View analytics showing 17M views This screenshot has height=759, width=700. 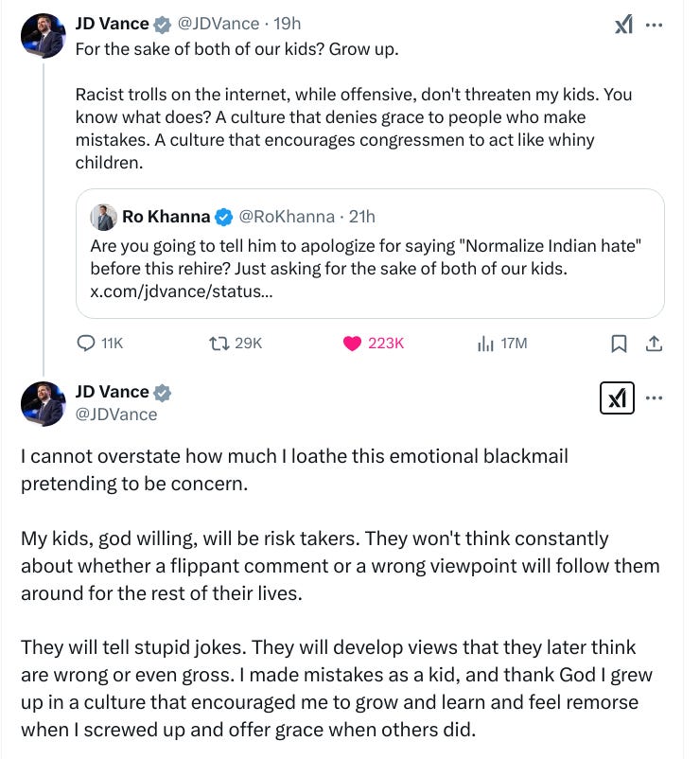pyautogui.click(x=486, y=344)
